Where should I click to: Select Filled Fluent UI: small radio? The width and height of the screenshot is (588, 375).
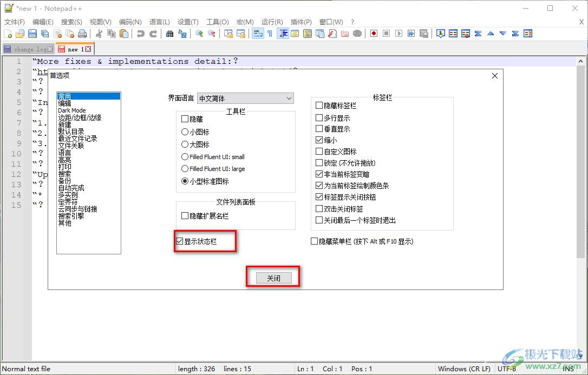coord(185,156)
